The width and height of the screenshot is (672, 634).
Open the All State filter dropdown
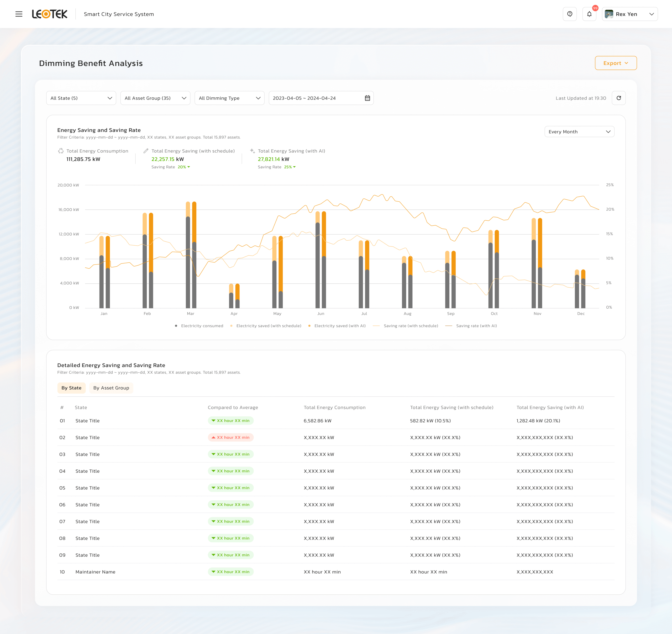click(x=81, y=98)
